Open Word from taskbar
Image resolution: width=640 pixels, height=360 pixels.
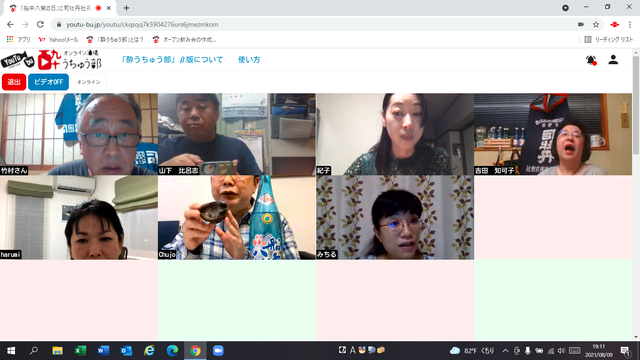tap(103, 351)
